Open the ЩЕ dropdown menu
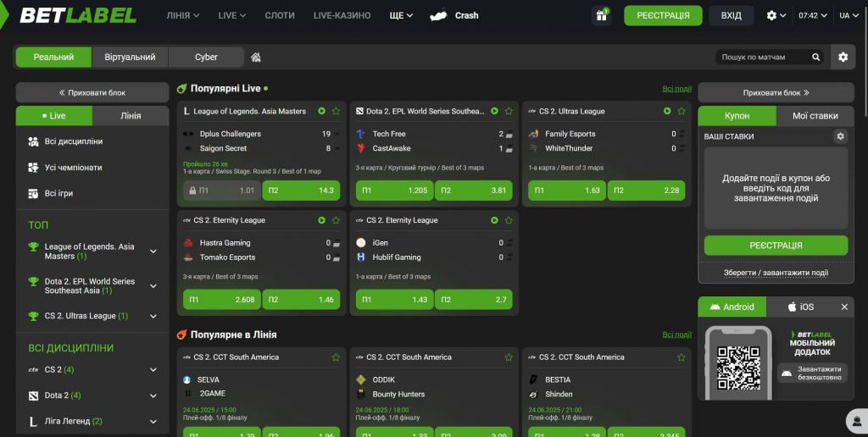This screenshot has width=868, height=437. (401, 15)
